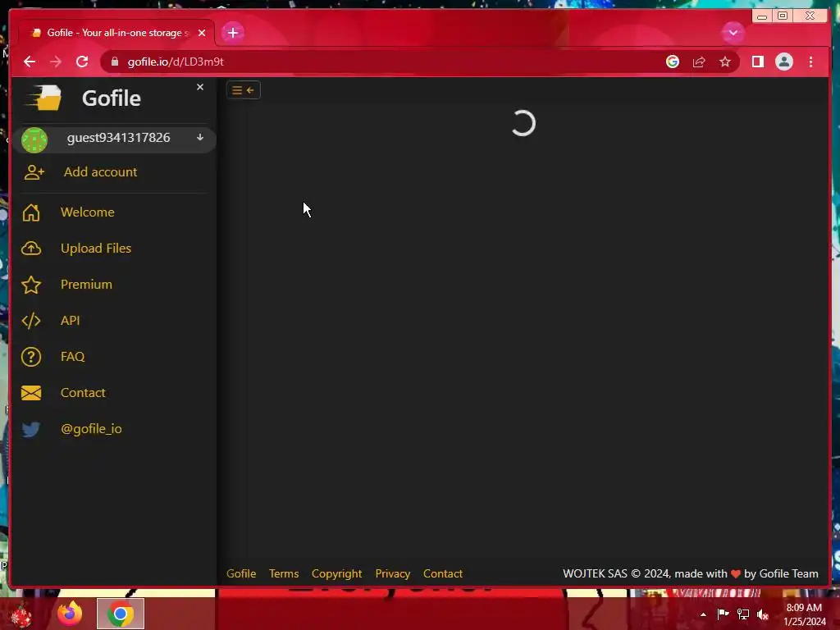Open the tab search dropdown arrow
Screen dimensions: 840x630
click(x=733, y=33)
